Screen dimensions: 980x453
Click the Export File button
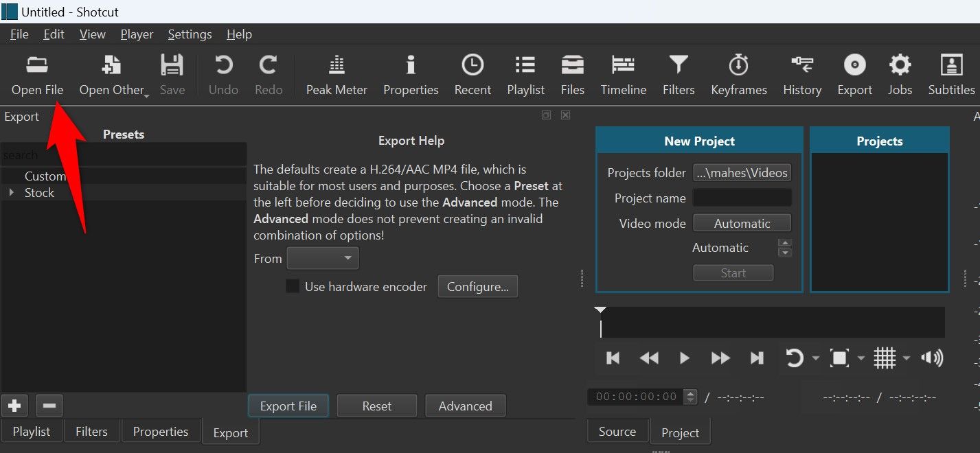pyautogui.click(x=288, y=405)
